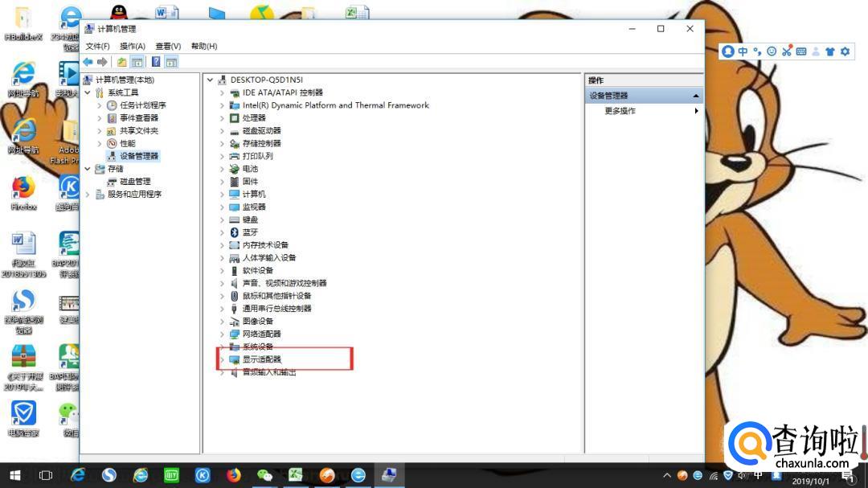The width and height of the screenshot is (868, 488).
Task: Expand the 服务和应用程序 node arrow
Action: 88,195
